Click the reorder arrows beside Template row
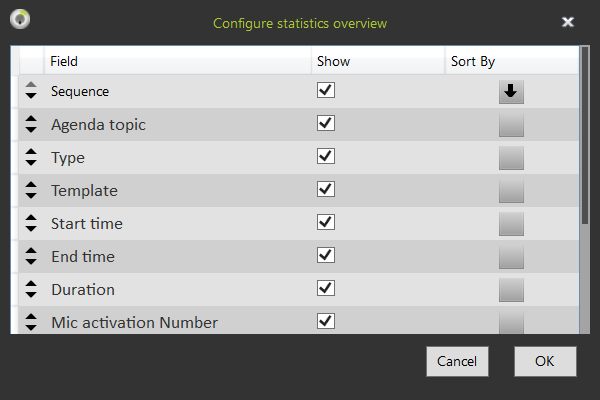This screenshot has height=400, width=600. [31, 190]
